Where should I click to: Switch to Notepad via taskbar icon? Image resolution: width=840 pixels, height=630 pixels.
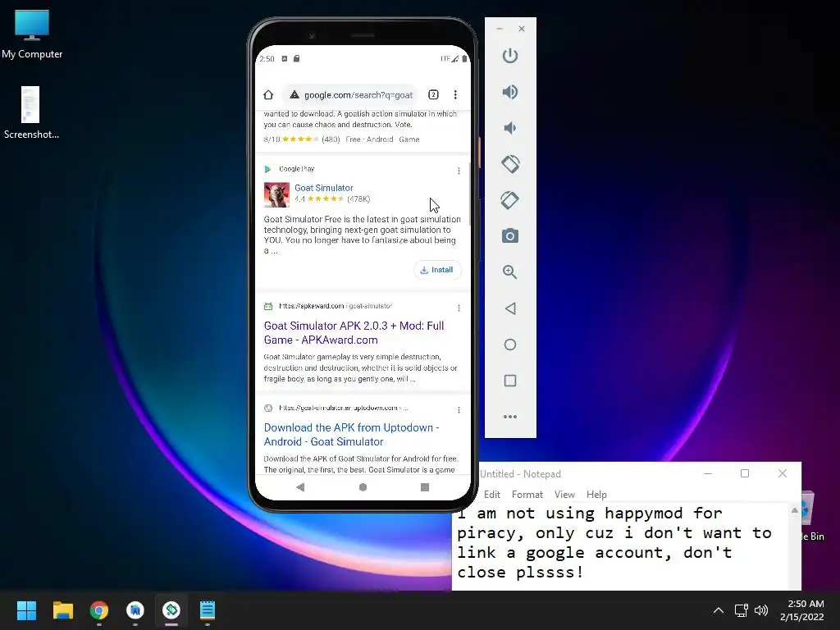[208, 610]
